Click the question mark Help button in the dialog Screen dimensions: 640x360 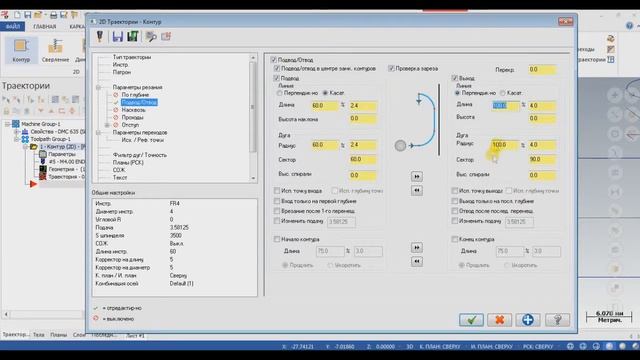557,320
